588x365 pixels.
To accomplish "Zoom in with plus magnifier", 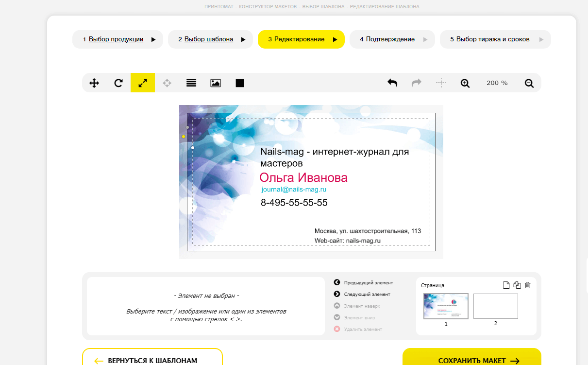I will pyautogui.click(x=465, y=83).
